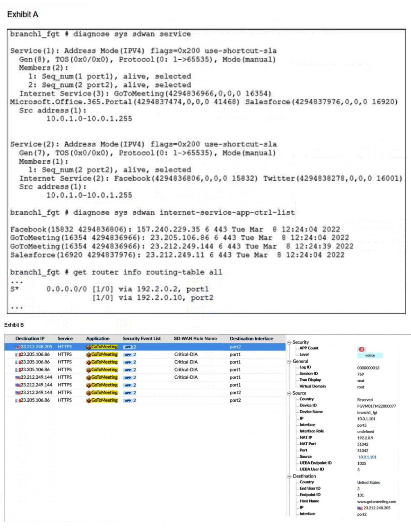411x532 pixels.
Task: Select the UEBA User ID tree item
Action: [312, 469]
